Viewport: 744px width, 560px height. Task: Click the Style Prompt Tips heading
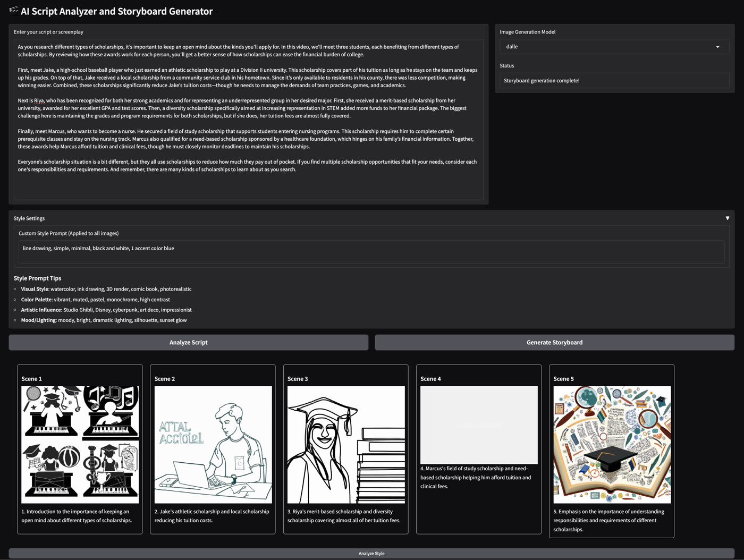37,278
